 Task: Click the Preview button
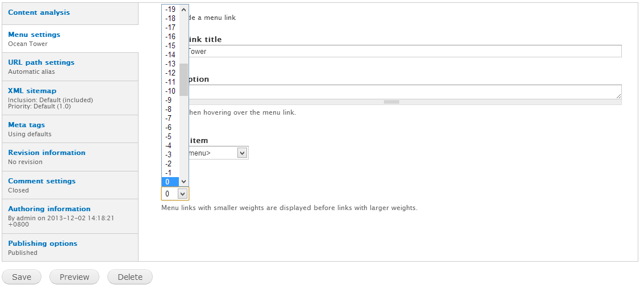74,277
